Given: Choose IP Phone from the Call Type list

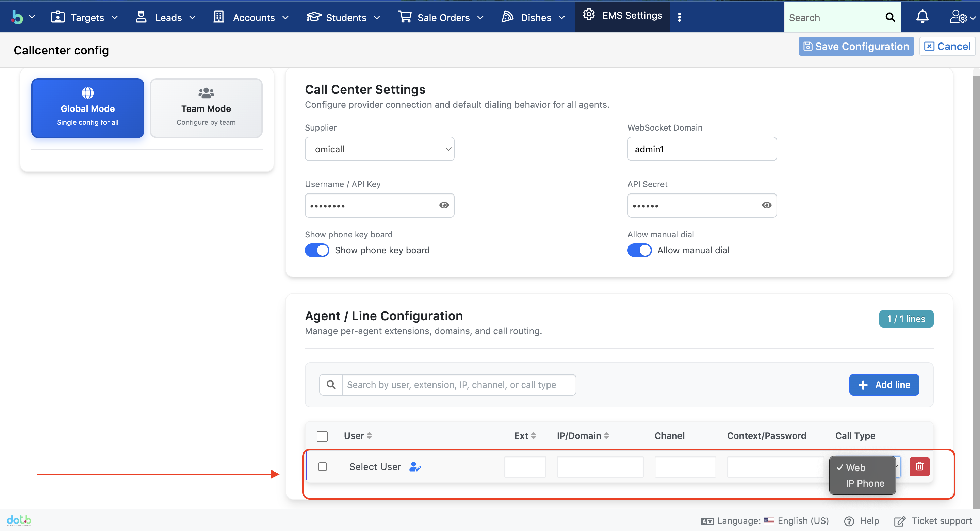Looking at the screenshot, I should point(864,483).
